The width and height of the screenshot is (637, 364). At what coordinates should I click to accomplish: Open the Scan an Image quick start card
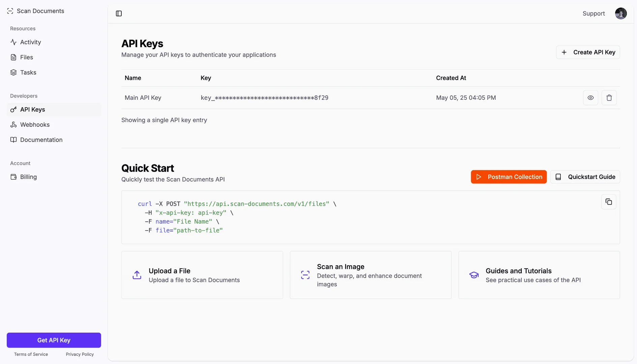click(x=370, y=275)
